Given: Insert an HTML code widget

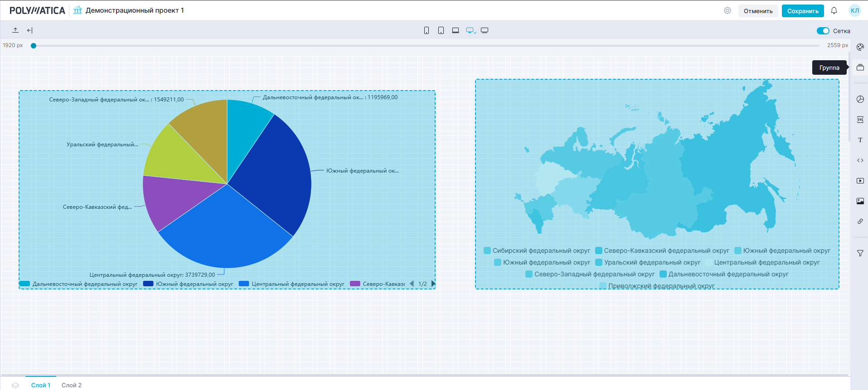Looking at the screenshot, I should point(860,160).
